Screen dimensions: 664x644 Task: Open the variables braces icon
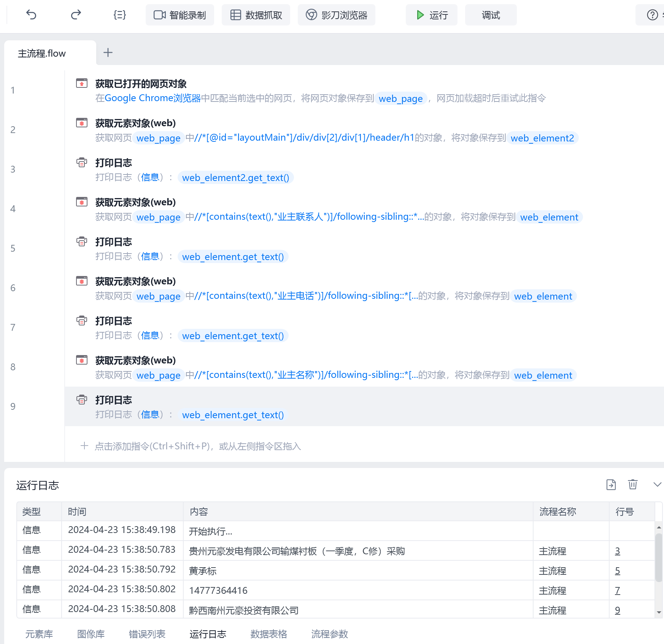click(x=119, y=15)
